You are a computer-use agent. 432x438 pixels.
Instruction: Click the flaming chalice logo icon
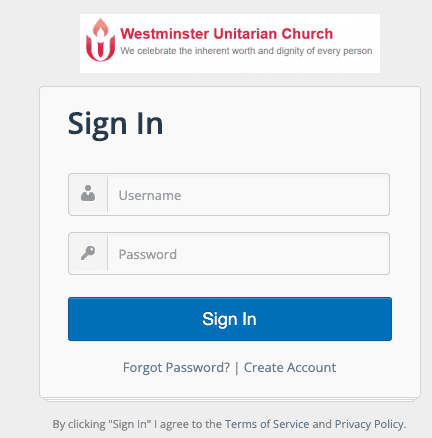(100, 40)
